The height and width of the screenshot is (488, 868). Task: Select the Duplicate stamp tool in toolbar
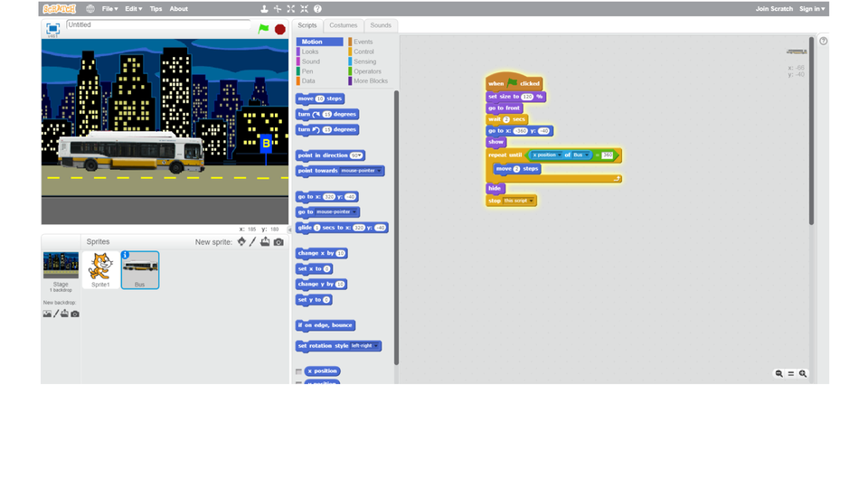point(264,9)
